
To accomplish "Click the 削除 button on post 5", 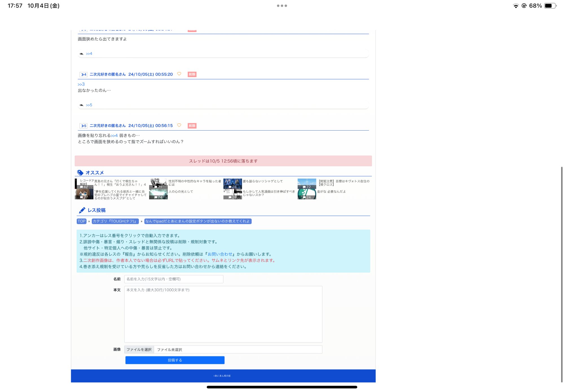I will [x=192, y=126].
